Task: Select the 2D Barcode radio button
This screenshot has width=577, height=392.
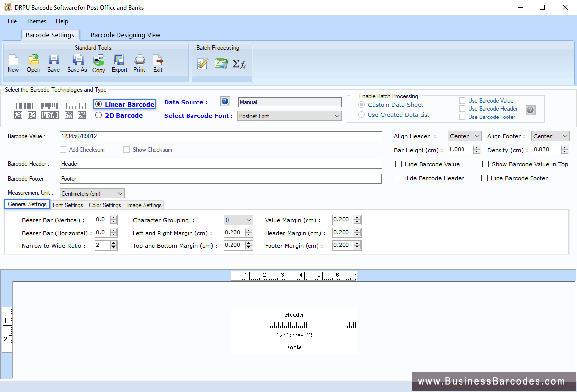Action: coord(98,115)
